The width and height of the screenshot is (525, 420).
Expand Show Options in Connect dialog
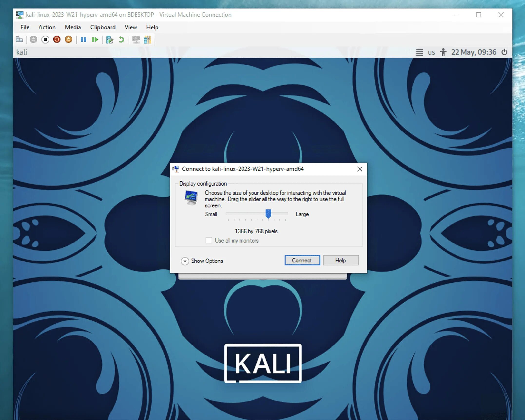pyautogui.click(x=202, y=261)
